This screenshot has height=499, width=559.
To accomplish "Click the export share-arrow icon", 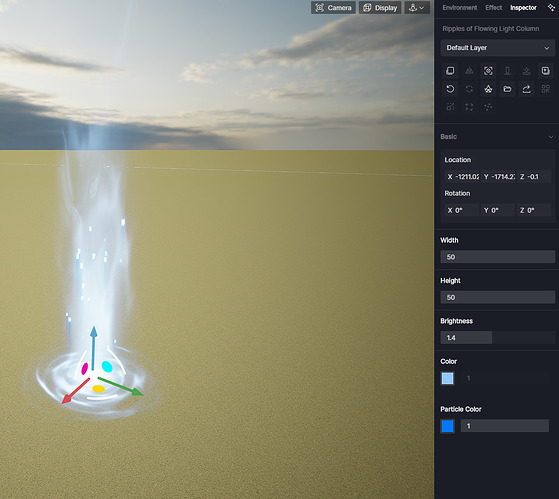I will (x=527, y=89).
